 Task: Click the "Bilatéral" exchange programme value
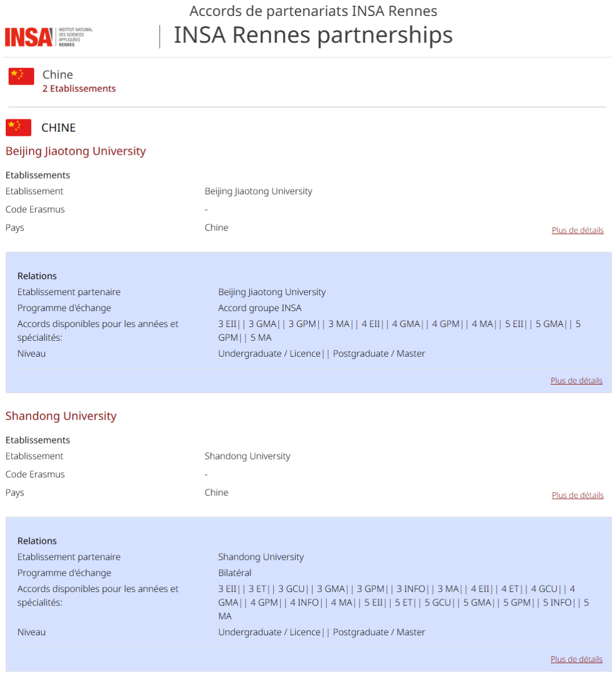coord(234,573)
